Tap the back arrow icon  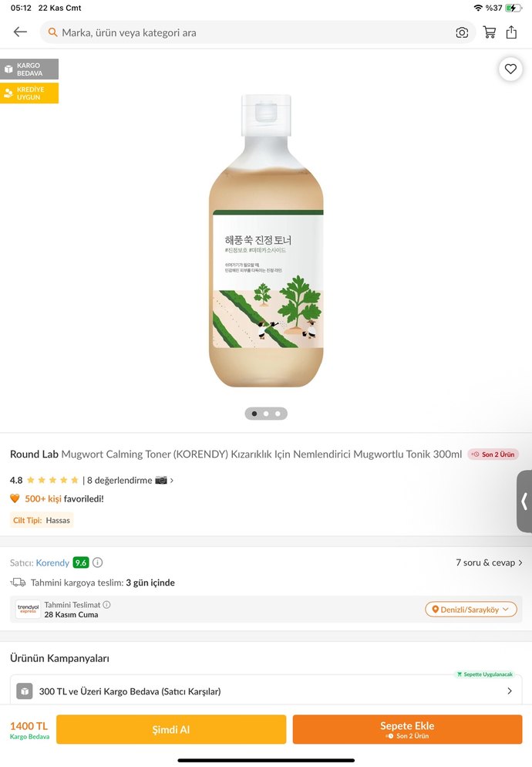click(x=20, y=32)
